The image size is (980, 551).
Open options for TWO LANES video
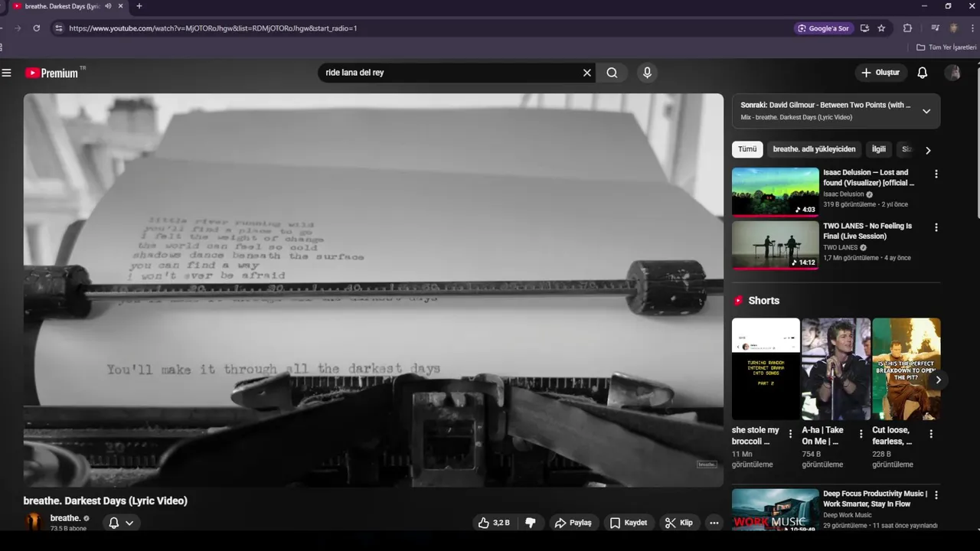point(936,227)
